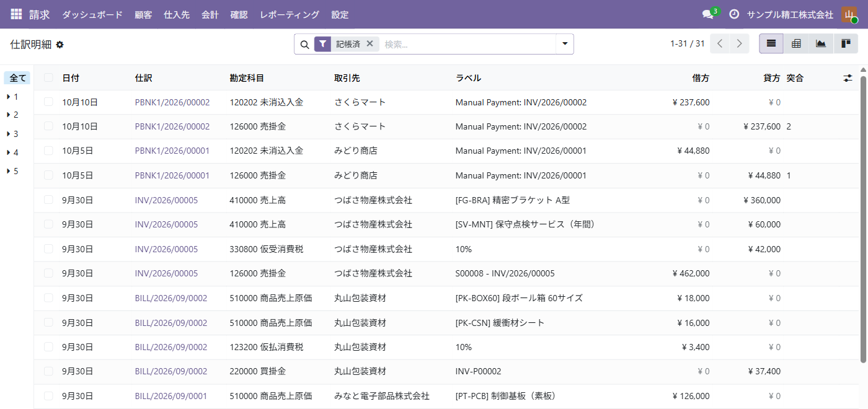The width and height of the screenshot is (868, 409).
Task: Open the 会計 menu
Action: pyautogui.click(x=210, y=14)
